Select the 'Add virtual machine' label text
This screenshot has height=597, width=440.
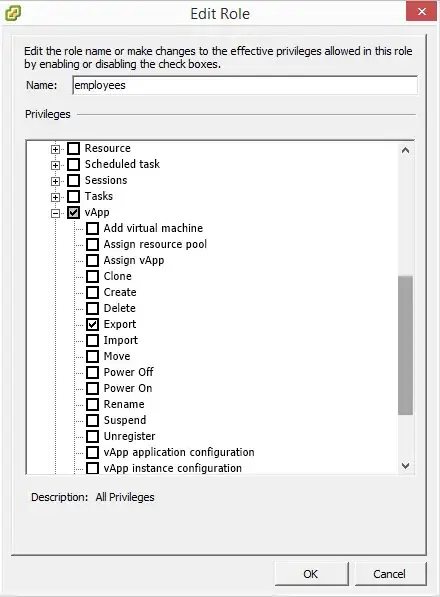click(x=153, y=228)
